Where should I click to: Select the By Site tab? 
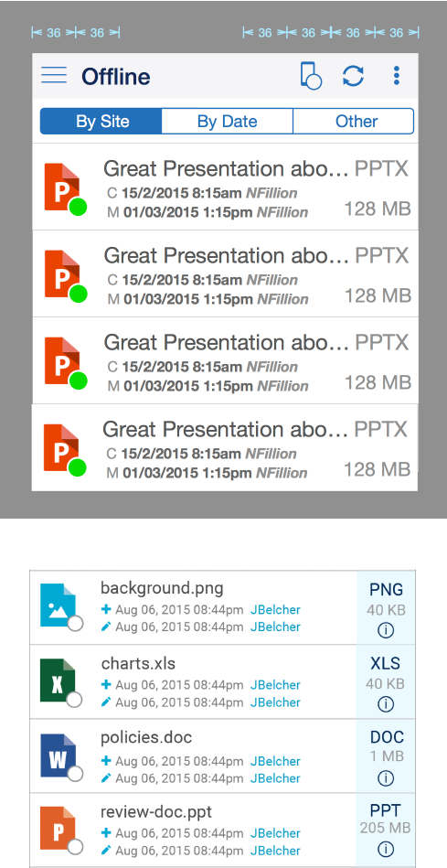click(101, 122)
